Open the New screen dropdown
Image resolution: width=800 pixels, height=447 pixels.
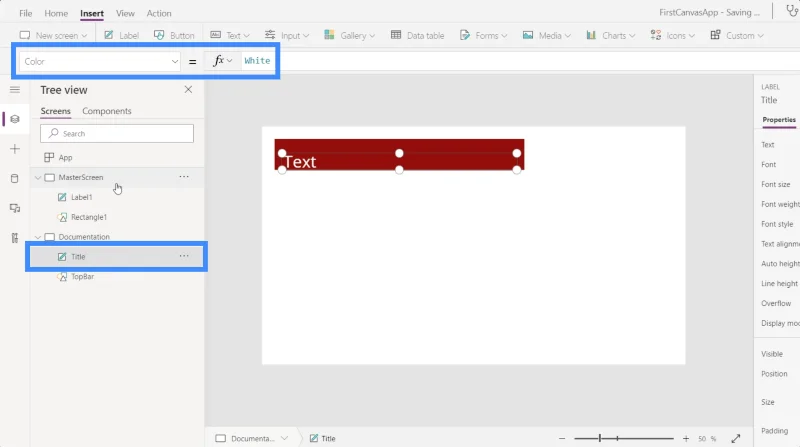(53, 35)
